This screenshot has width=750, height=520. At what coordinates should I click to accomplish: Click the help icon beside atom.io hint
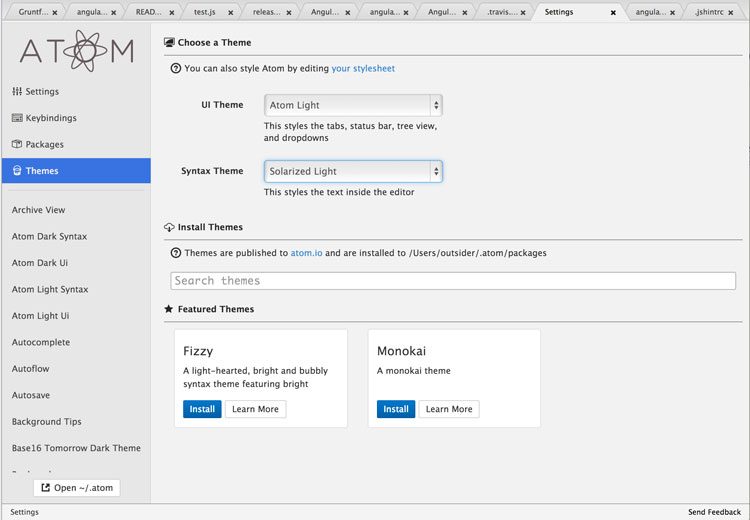[176, 253]
